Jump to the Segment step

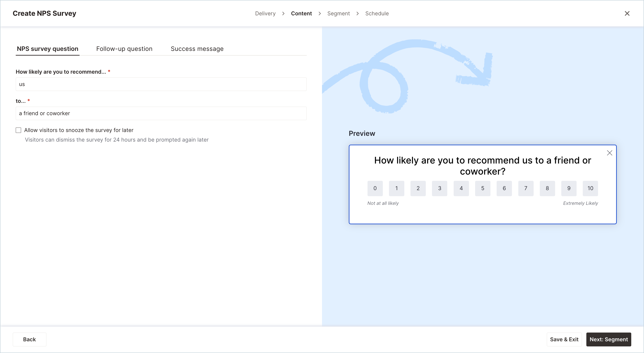point(339,13)
